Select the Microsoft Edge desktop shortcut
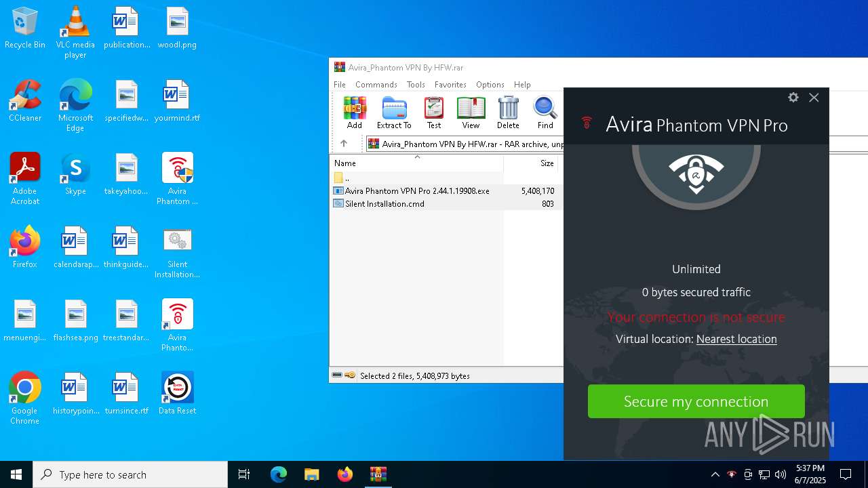The width and height of the screenshot is (868, 488). coord(75,106)
